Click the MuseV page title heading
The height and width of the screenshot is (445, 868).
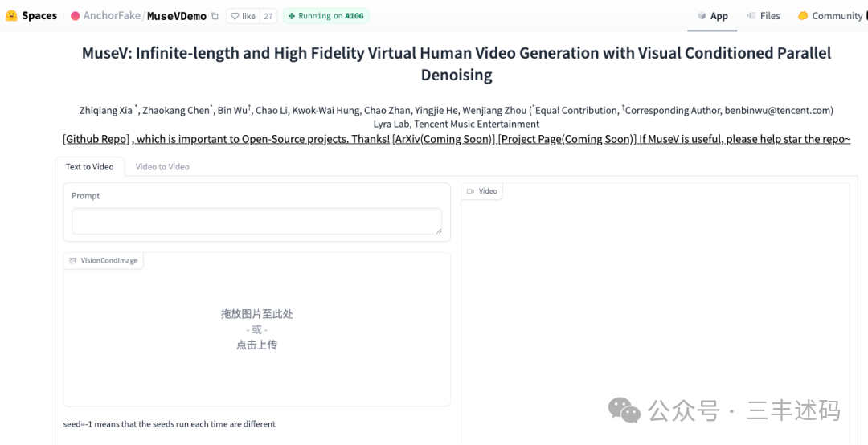tap(457, 63)
